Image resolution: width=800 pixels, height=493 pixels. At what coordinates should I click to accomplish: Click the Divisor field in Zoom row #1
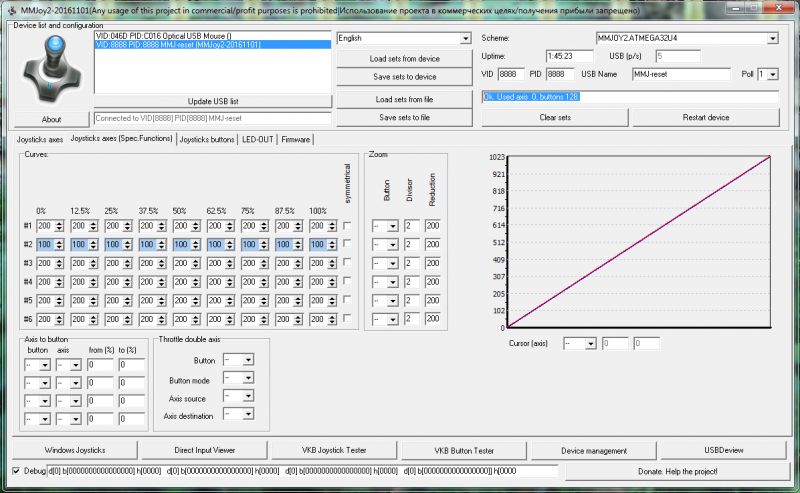coord(412,226)
